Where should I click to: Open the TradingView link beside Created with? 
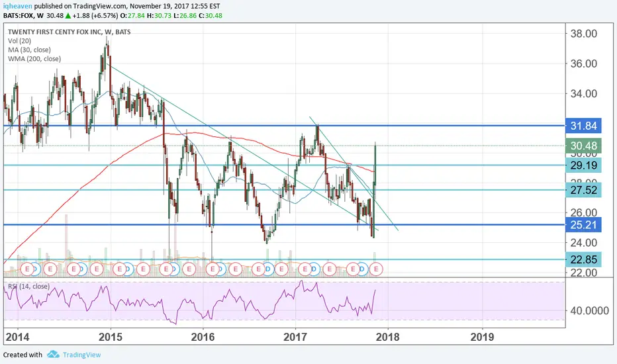[x=82, y=355]
